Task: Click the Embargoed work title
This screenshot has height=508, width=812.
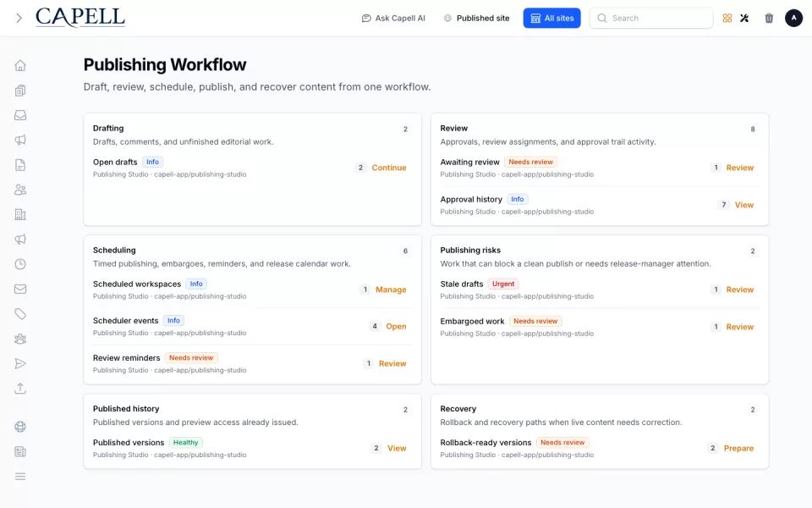Action: tap(472, 322)
